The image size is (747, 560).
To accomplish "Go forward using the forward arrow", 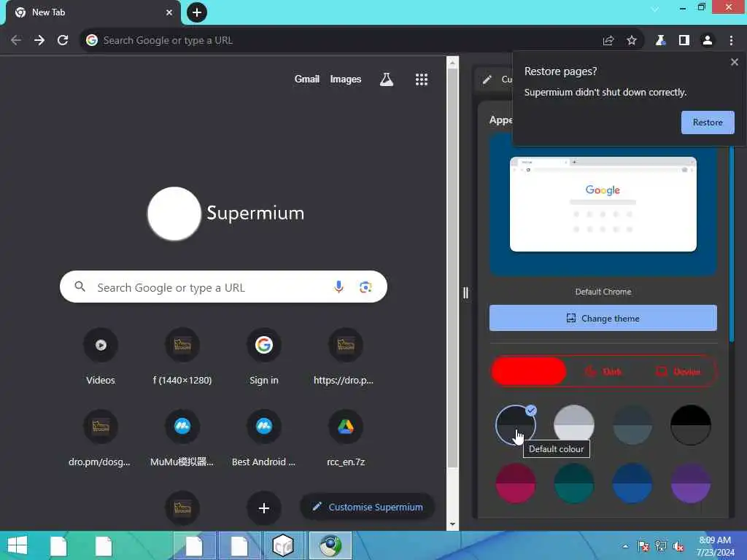I will click(39, 41).
